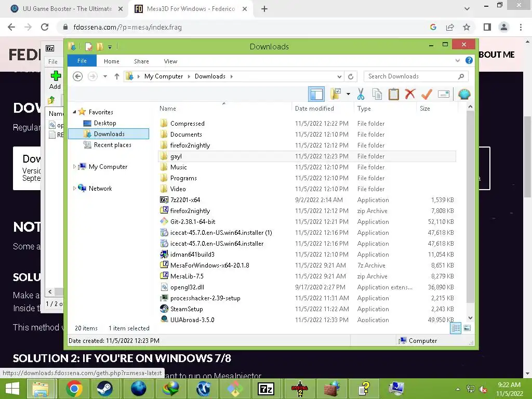The height and width of the screenshot is (399, 532).
Task: Collapse the Favorites tree node
Action: click(x=74, y=112)
